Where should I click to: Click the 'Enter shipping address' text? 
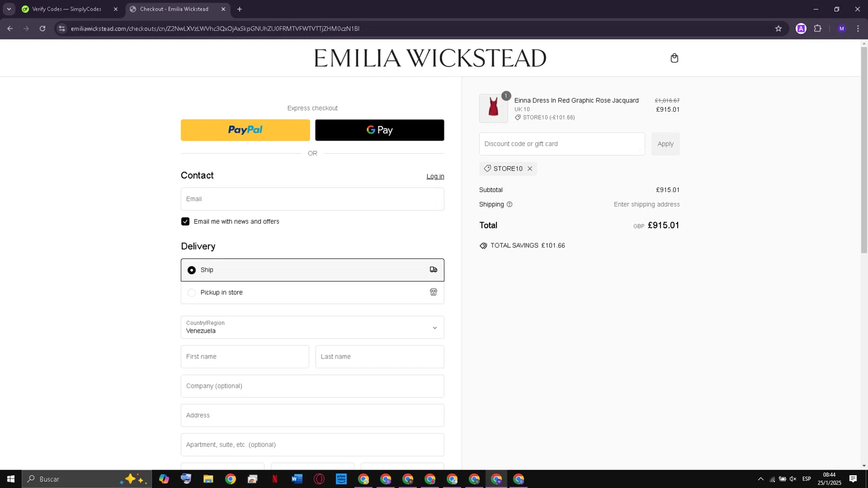point(646,205)
